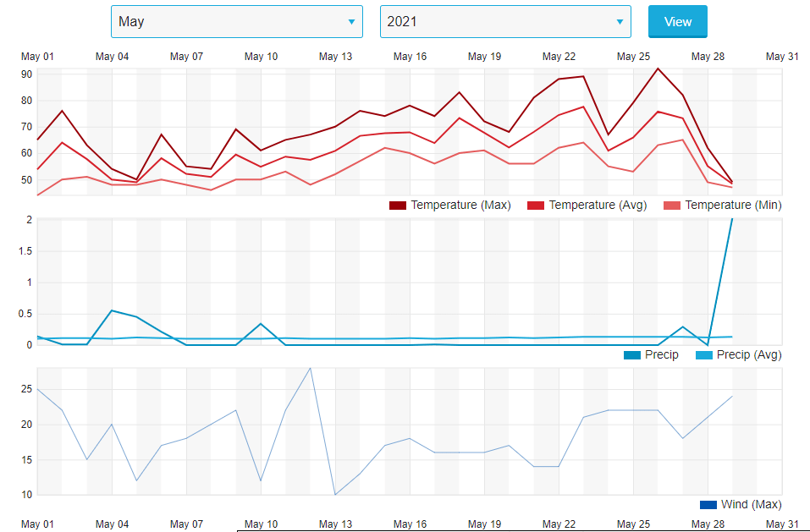Toggle the Precip (Avg) legend swatch
The height and width of the screenshot is (532, 810).
click(x=703, y=355)
